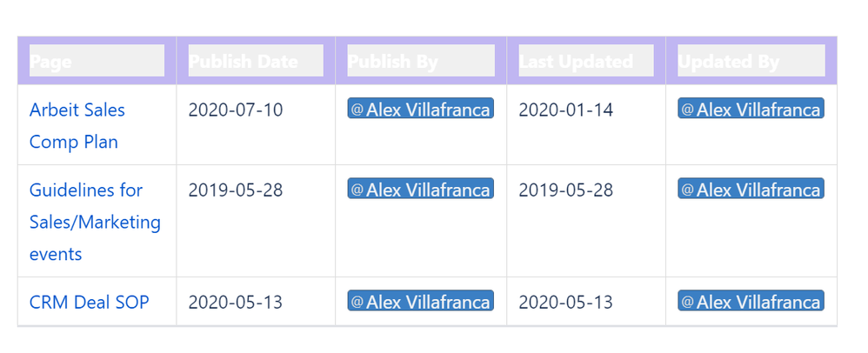Click the Last Updated column header
Viewport: 868px width, 353px height.
click(586, 61)
